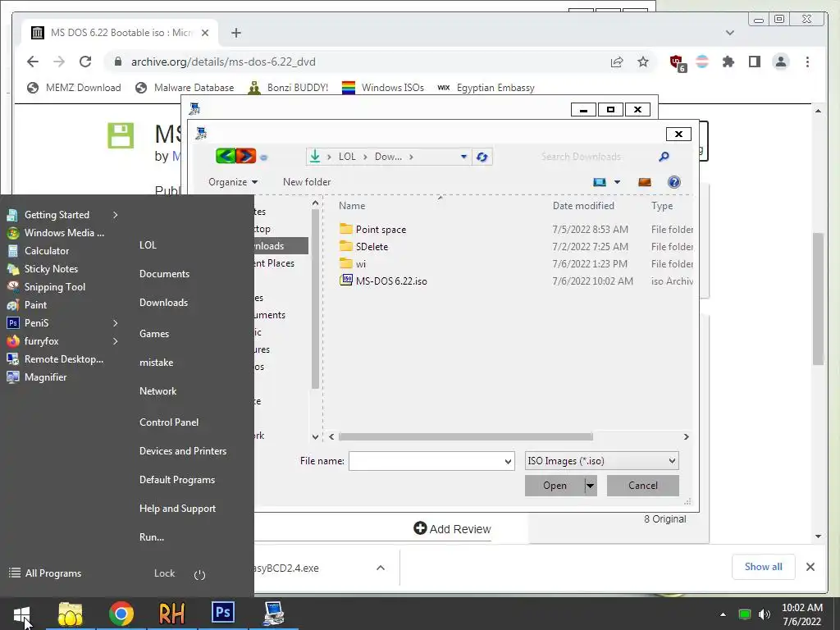The width and height of the screenshot is (840, 630).
Task: Open the file explorer taskbar icon
Action: click(71, 614)
